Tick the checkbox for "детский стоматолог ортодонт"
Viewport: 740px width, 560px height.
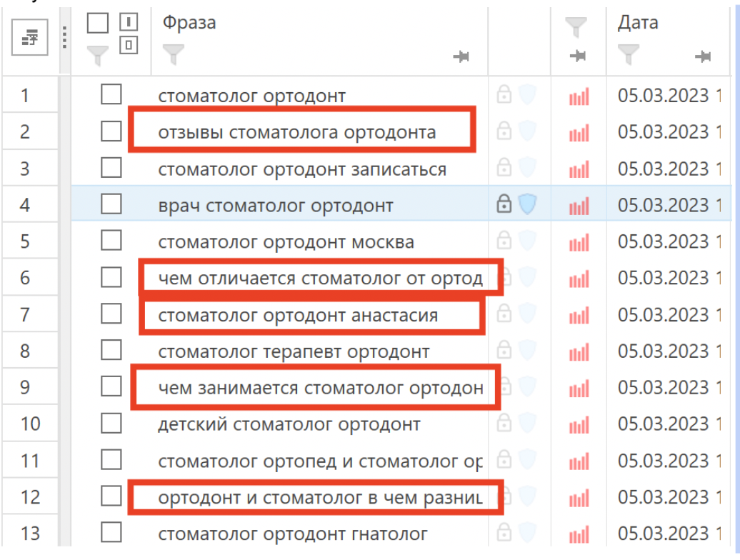pyautogui.click(x=111, y=424)
